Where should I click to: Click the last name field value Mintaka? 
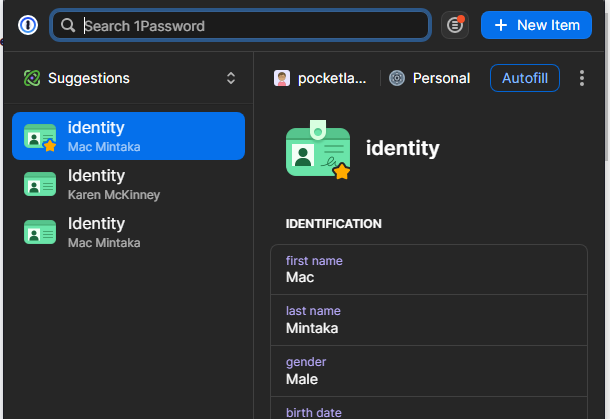pos(312,328)
